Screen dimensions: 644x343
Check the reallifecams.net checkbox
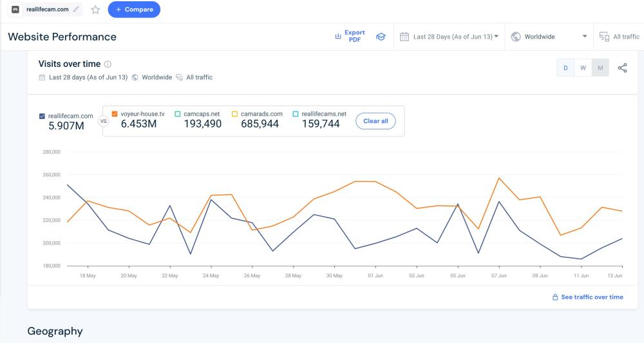click(x=296, y=114)
